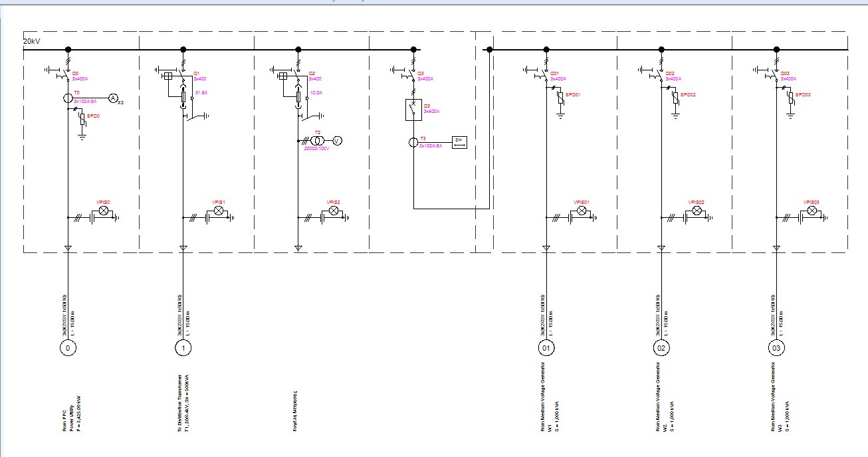Select the 3I> protection relay box beside T3
Image resolution: width=868 pixels, height=457 pixels.
(459, 141)
